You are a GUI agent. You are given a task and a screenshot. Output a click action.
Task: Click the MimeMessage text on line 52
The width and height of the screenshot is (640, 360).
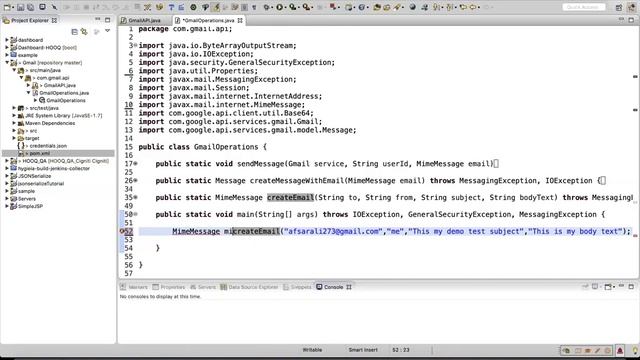click(196, 231)
